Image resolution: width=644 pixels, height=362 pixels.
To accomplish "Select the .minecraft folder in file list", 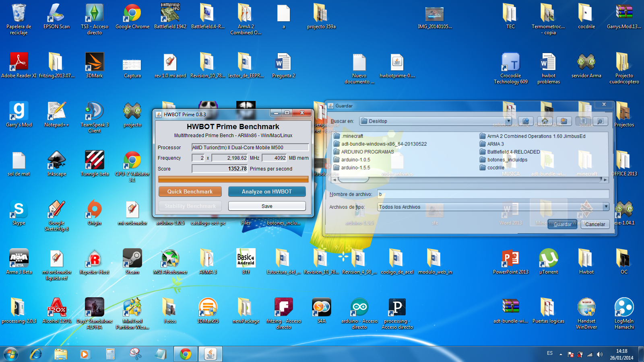I will click(x=349, y=136).
